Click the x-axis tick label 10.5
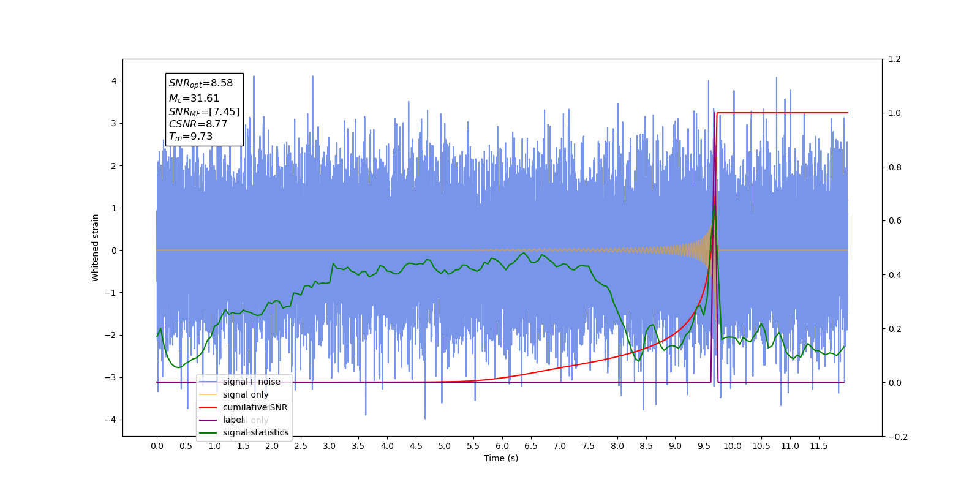Image resolution: width=980 pixels, height=490 pixels. (761, 446)
